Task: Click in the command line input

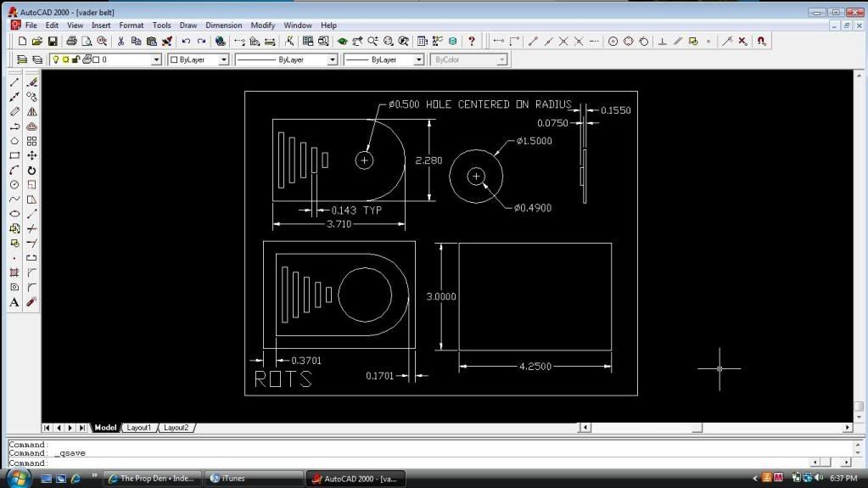Action: coord(410,463)
